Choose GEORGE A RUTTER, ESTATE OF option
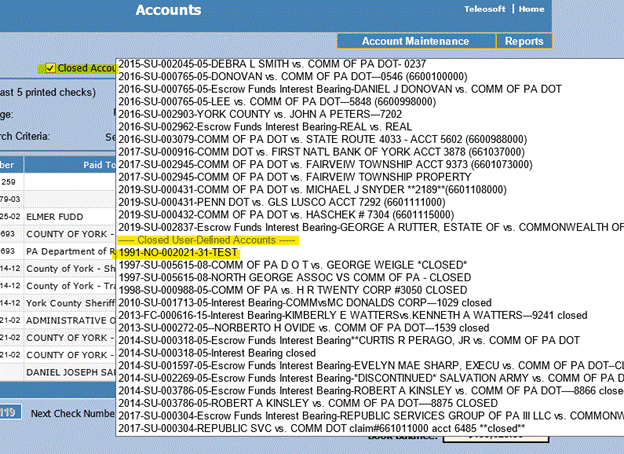 (x=370, y=227)
